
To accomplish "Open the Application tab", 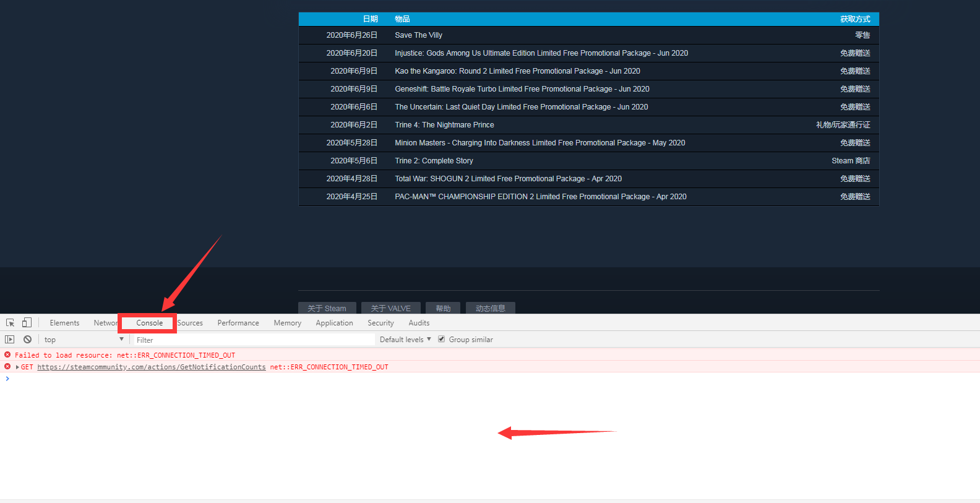I will [x=334, y=323].
